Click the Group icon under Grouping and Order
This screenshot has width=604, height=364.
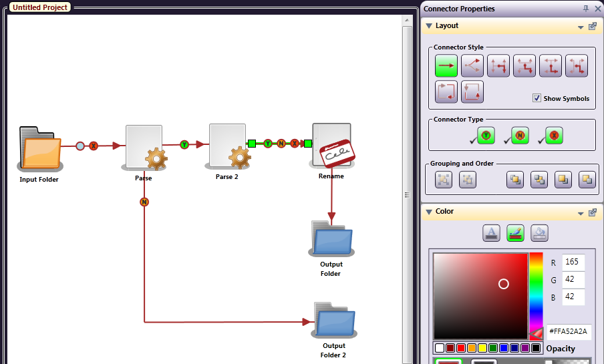[444, 180]
